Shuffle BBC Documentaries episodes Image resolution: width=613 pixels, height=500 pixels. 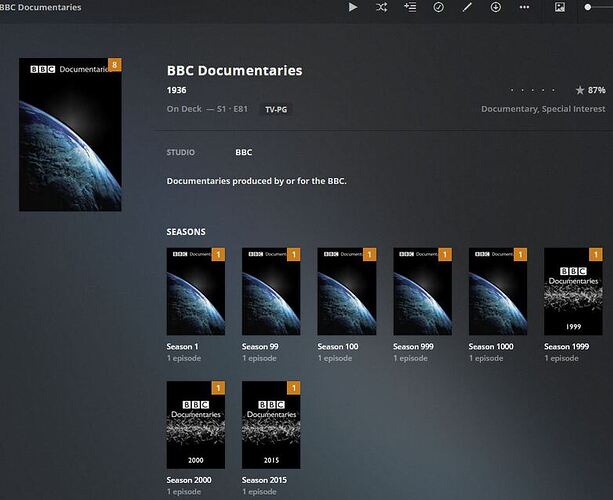point(382,7)
